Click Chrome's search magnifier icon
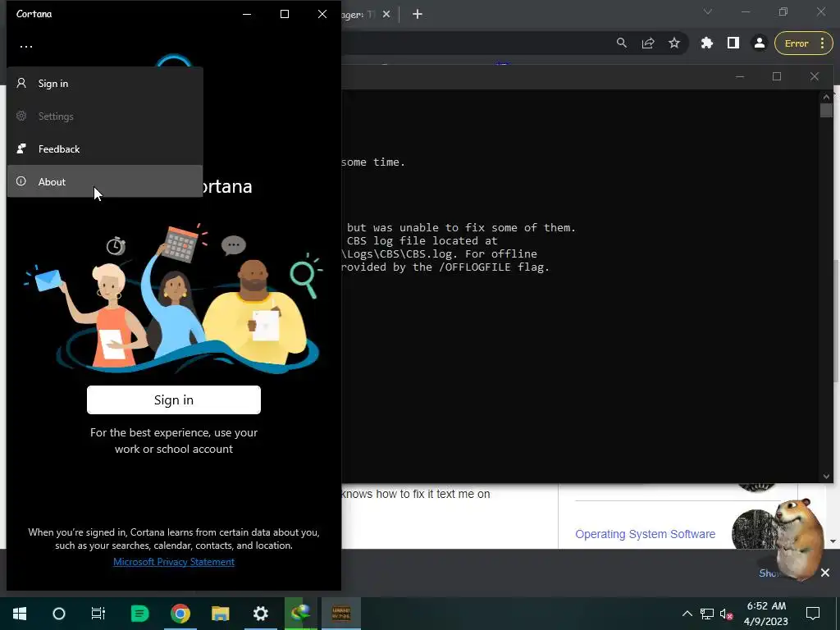The width and height of the screenshot is (840, 630). coord(622,43)
